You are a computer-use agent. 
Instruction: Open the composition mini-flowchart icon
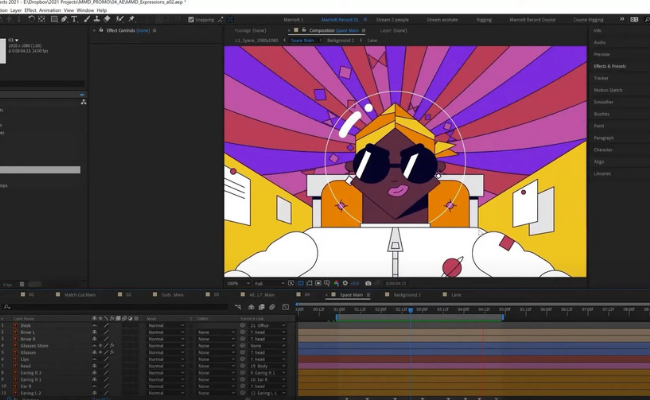coord(238,307)
